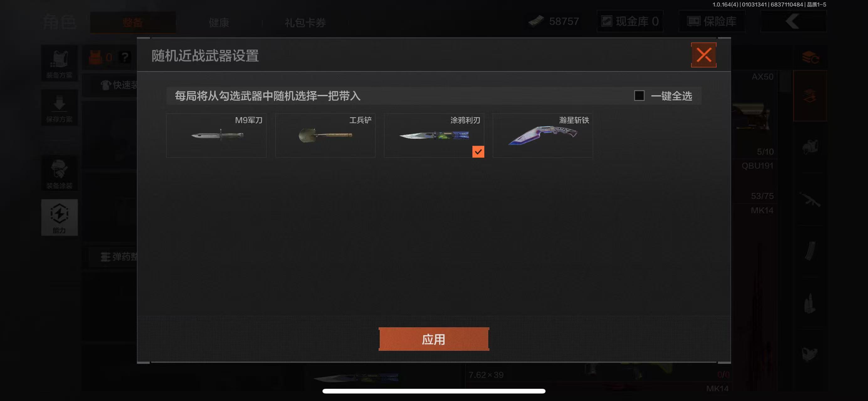Tick the 一键全选 select-all checkbox
The image size is (868, 401).
pyautogui.click(x=639, y=96)
